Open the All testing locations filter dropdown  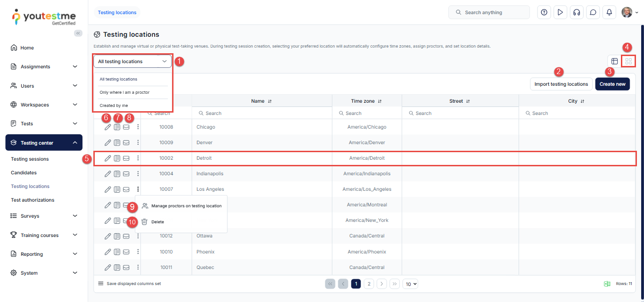pyautogui.click(x=132, y=61)
